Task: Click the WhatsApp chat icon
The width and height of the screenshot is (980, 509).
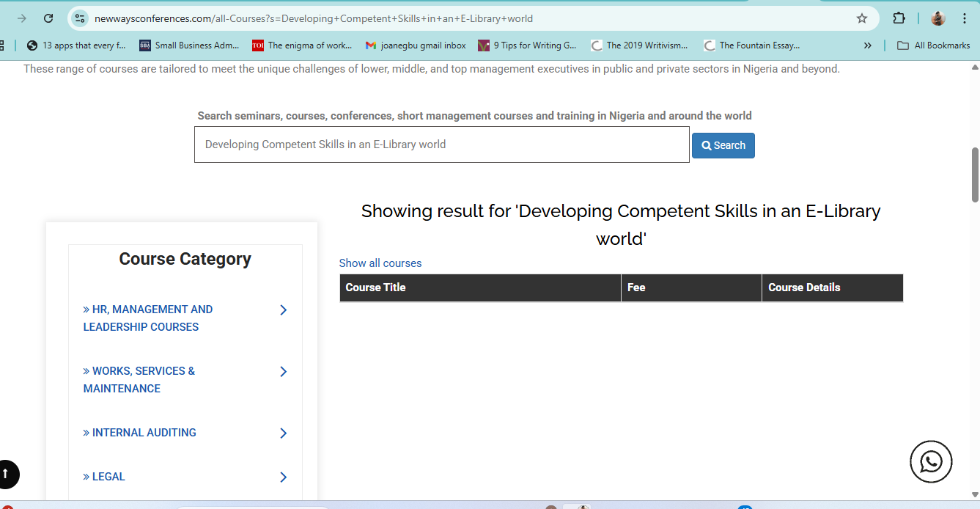Action: (x=930, y=462)
